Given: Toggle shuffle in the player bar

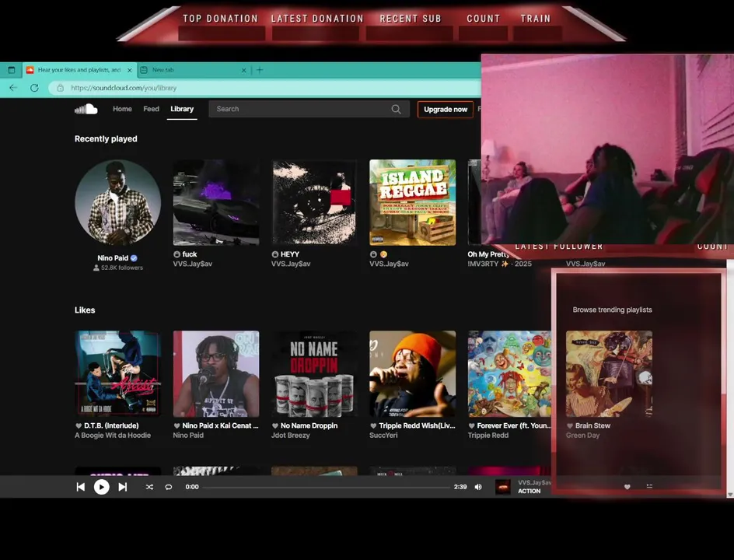Looking at the screenshot, I should [x=149, y=487].
